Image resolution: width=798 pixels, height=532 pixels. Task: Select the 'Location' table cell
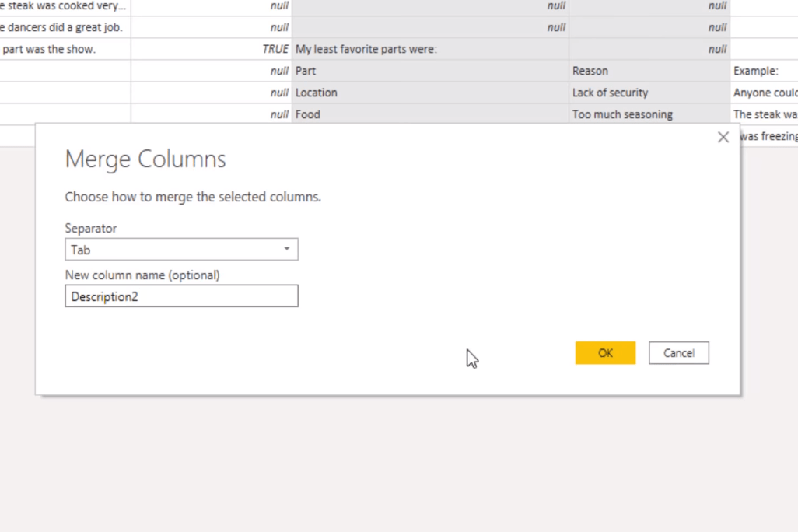[430, 93]
